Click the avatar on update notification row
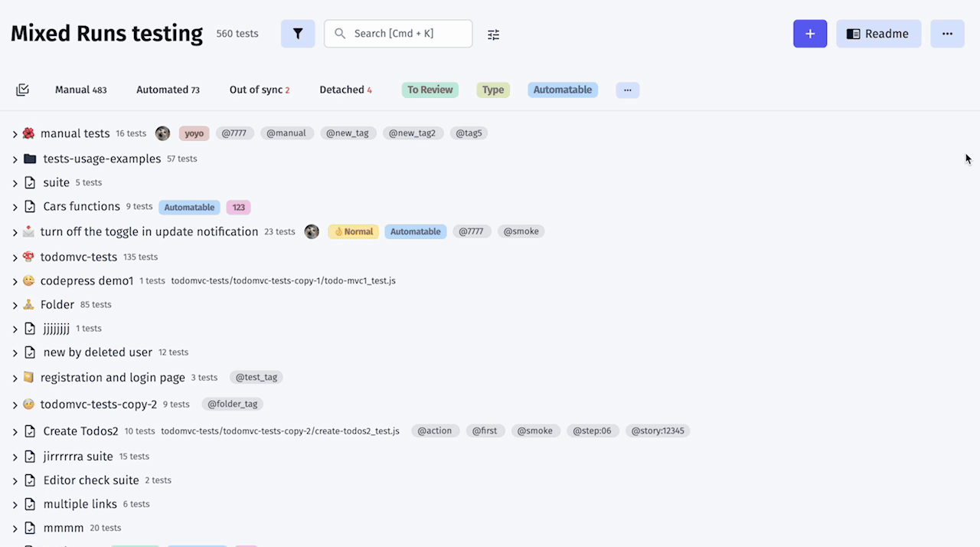 pyautogui.click(x=312, y=231)
